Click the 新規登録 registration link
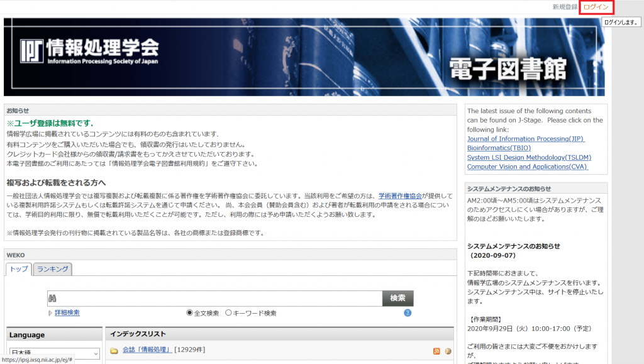 pos(564,7)
